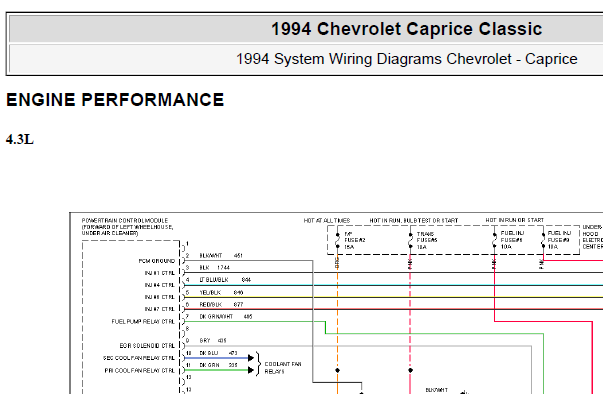The image size is (603, 394).
Task: Click the 'COOLANT FAN RELAYS' destination label
Action: [283, 367]
